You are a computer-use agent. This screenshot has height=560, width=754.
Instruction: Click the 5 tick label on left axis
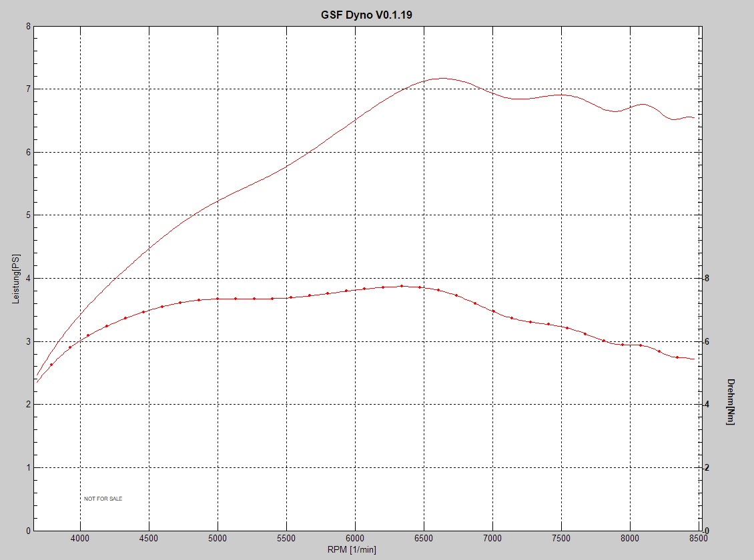27,215
